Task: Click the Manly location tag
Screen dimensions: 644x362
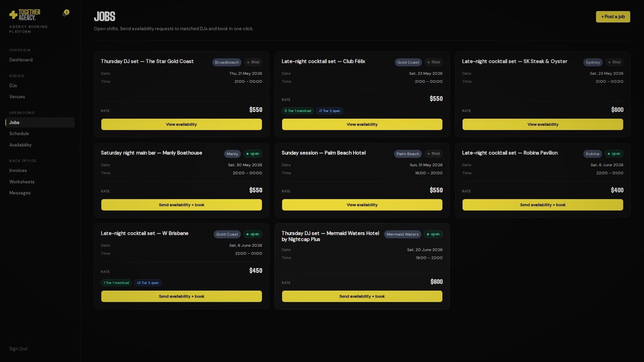Action: tap(232, 154)
